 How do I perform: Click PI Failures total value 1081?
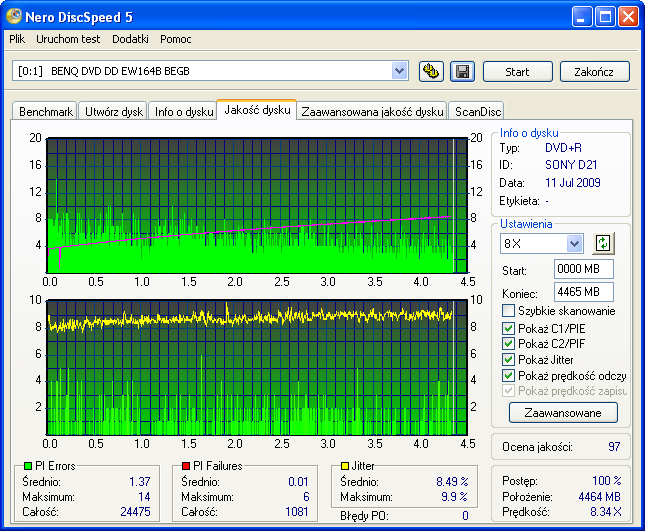(x=297, y=512)
